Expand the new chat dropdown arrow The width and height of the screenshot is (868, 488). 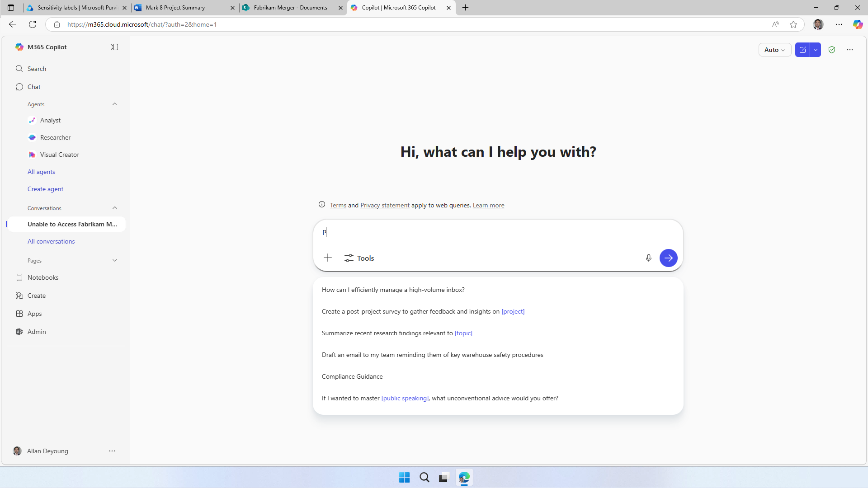click(816, 50)
